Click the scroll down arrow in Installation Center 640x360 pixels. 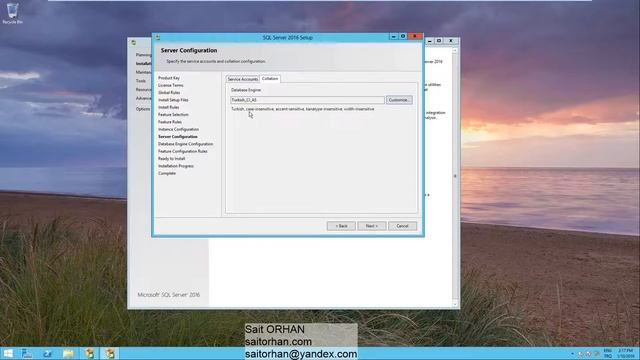point(455,304)
